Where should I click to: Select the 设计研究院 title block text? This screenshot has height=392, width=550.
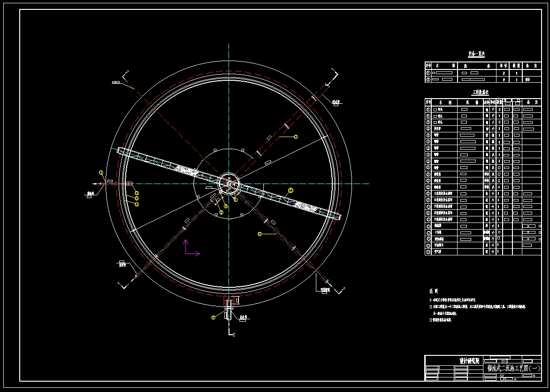[469, 361]
